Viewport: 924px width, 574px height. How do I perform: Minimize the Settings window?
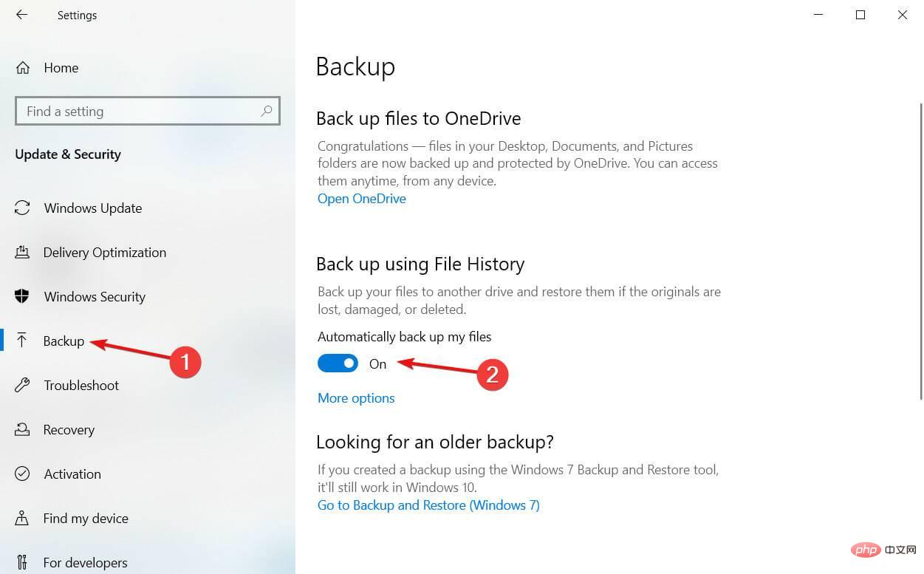pos(818,15)
